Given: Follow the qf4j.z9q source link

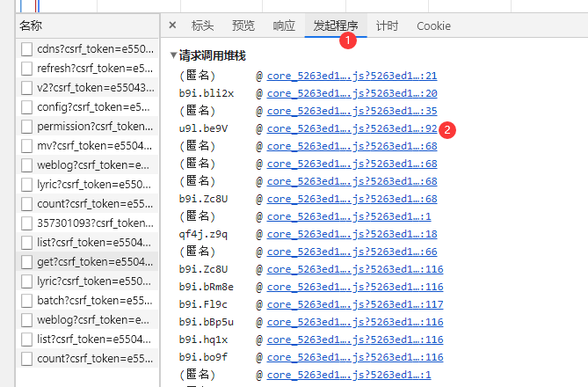Looking at the screenshot, I should pos(352,234).
